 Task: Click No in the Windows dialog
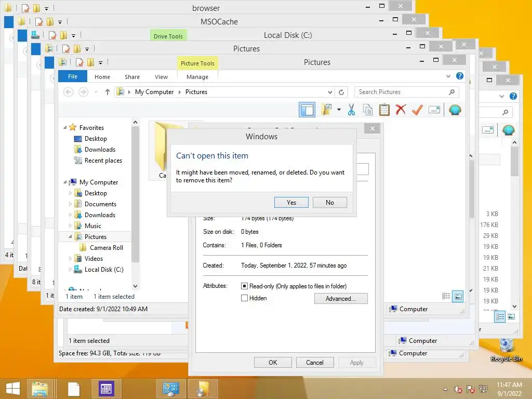[x=330, y=202]
